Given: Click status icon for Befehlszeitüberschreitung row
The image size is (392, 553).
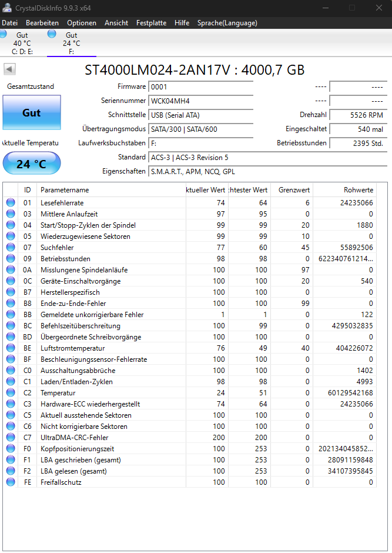Looking at the screenshot, I should (11, 325).
